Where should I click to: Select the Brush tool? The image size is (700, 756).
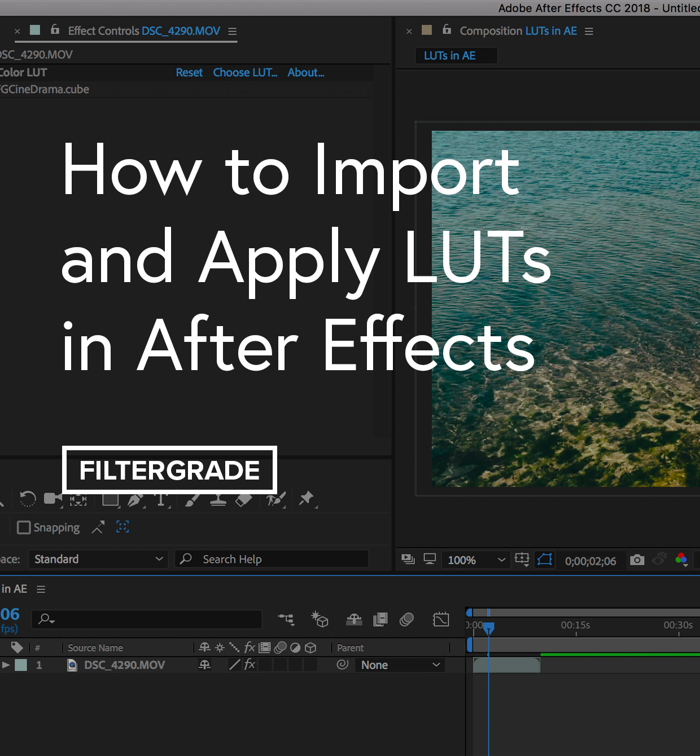coord(192,499)
